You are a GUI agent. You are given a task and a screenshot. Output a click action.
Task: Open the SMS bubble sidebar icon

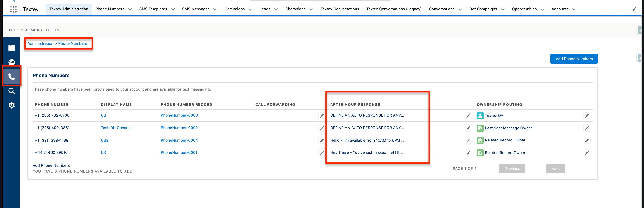click(11, 62)
